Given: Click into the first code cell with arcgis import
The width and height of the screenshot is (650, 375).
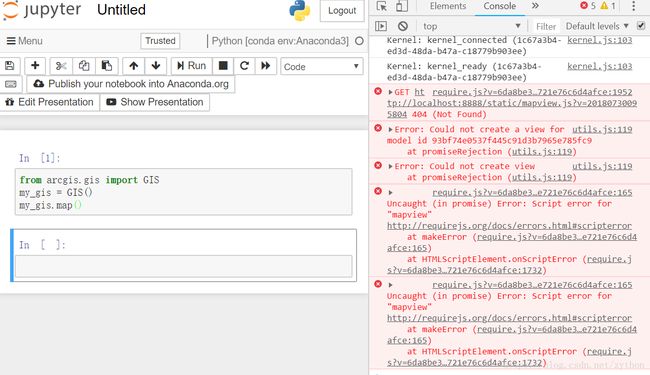Looking at the screenshot, I should (184, 192).
